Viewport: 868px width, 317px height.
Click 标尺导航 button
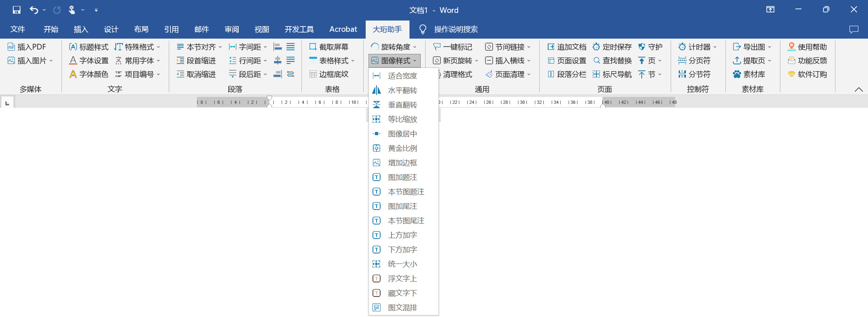click(x=612, y=74)
